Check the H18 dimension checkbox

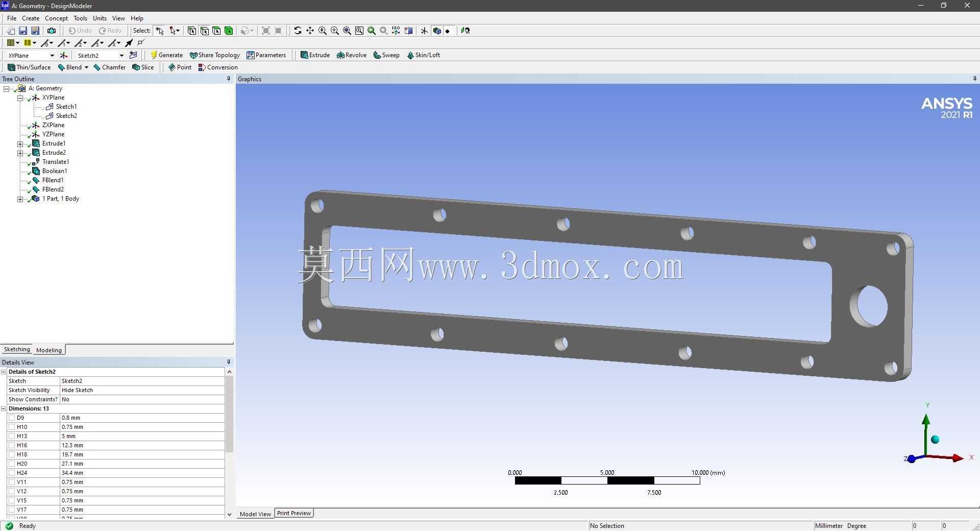pyautogui.click(x=12, y=454)
